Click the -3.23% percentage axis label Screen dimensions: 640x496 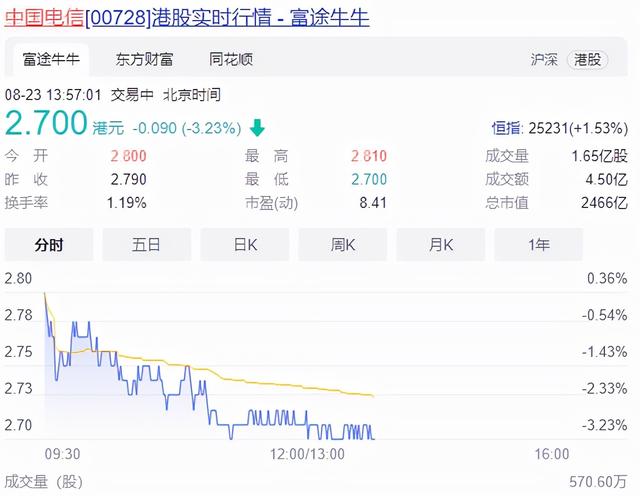pyautogui.click(x=604, y=425)
